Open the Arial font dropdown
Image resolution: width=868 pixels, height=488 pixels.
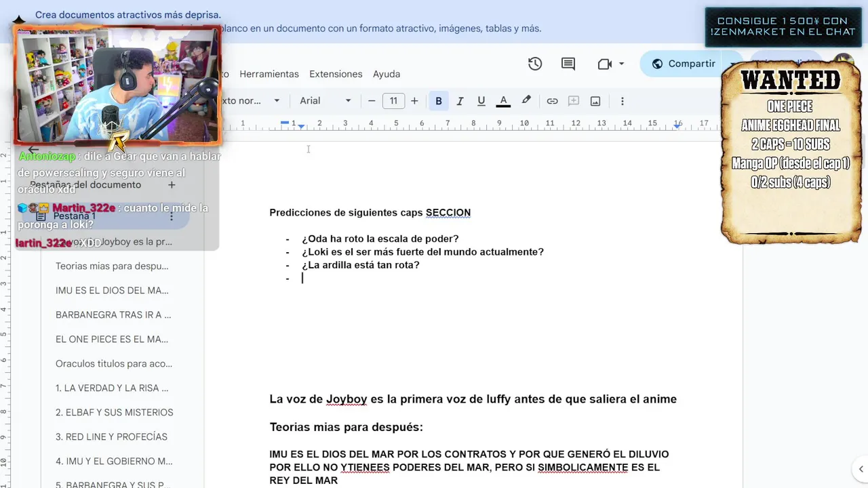point(325,101)
